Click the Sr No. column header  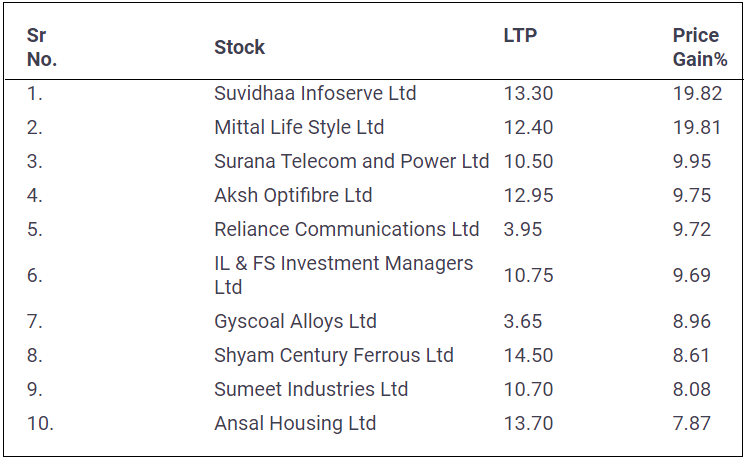(x=42, y=47)
